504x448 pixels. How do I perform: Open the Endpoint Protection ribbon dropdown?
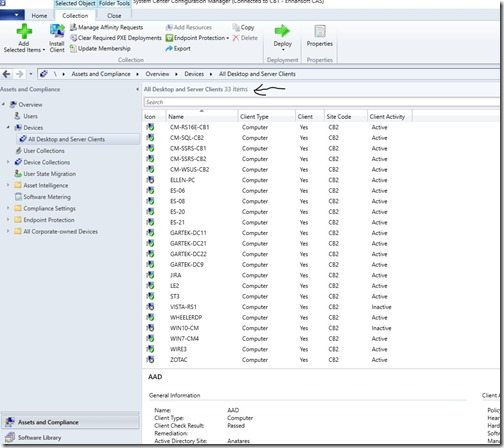coord(197,38)
